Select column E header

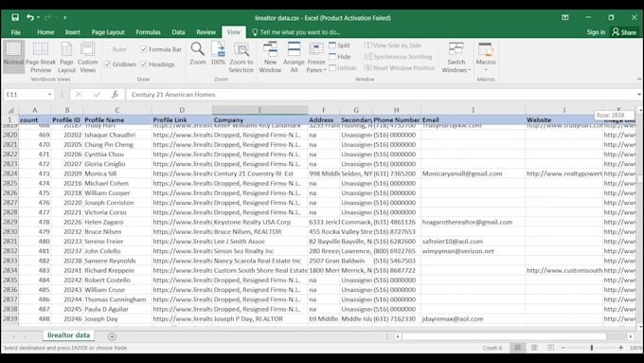click(x=259, y=110)
